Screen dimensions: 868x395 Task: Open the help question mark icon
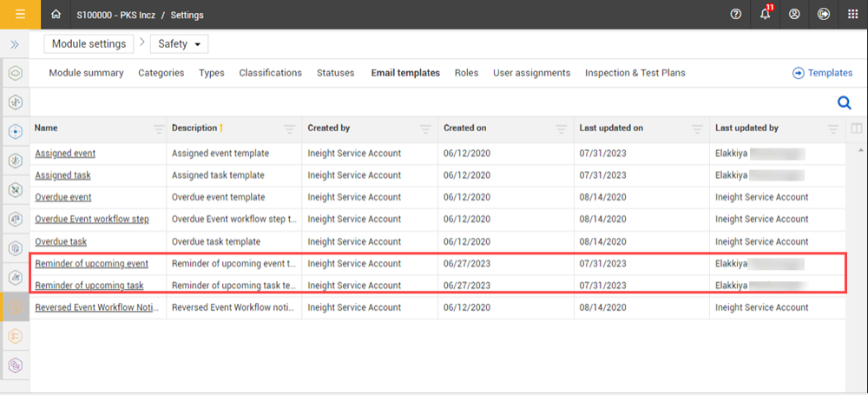tap(736, 15)
